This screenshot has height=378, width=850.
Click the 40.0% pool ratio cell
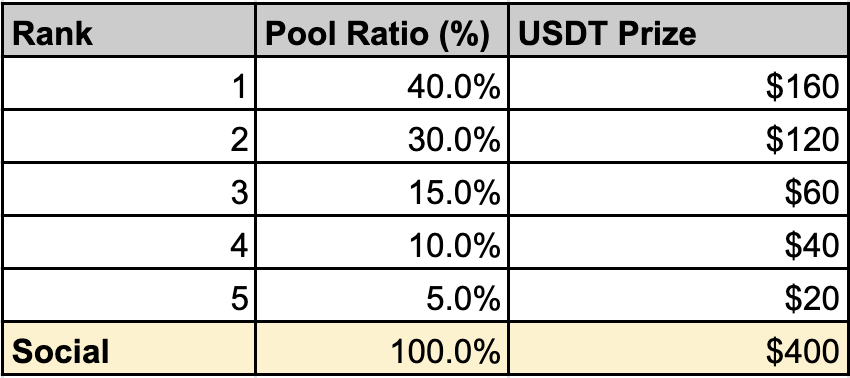pos(382,83)
